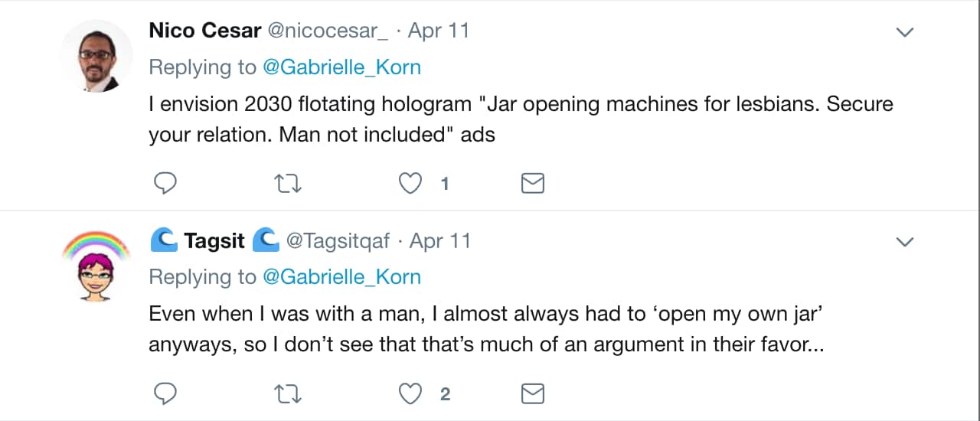Retweet Tagsit's tweet

(x=288, y=394)
